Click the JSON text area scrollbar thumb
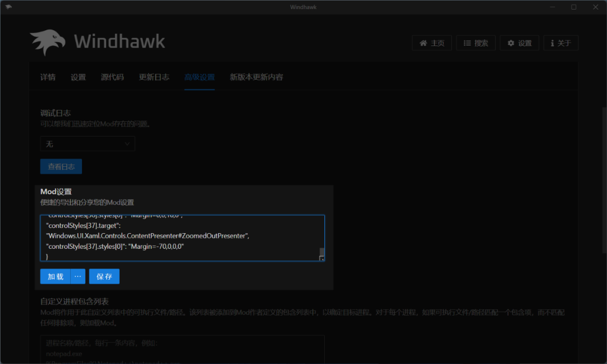607x364 pixels. pos(321,252)
